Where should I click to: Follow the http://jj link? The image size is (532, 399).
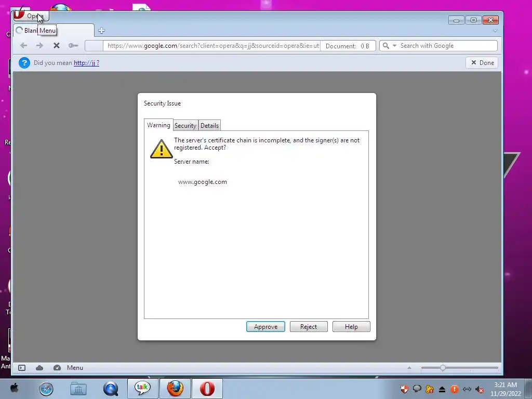click(x=86, y=63)
